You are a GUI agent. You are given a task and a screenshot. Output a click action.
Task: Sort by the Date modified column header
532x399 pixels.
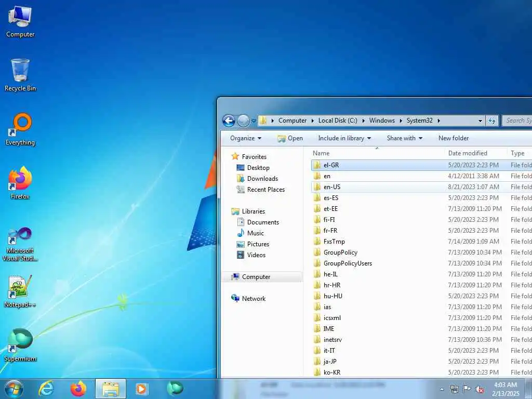pyautogui.click(x=476, y=153)
